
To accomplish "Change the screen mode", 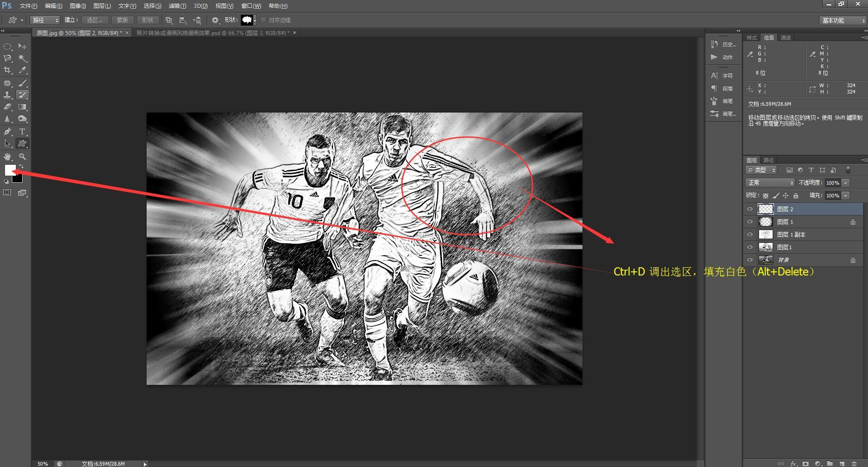I will tap(22, 192).
